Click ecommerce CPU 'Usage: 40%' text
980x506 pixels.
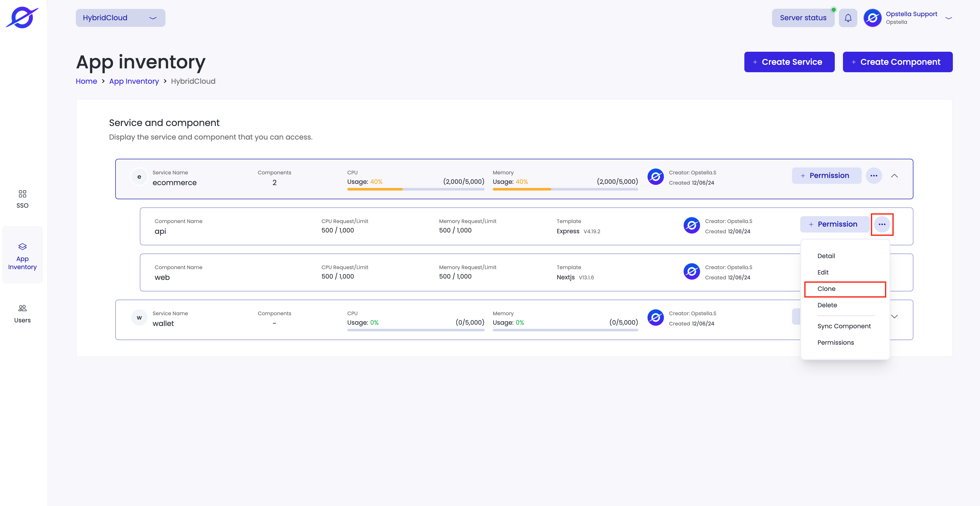tap(365, 182)
